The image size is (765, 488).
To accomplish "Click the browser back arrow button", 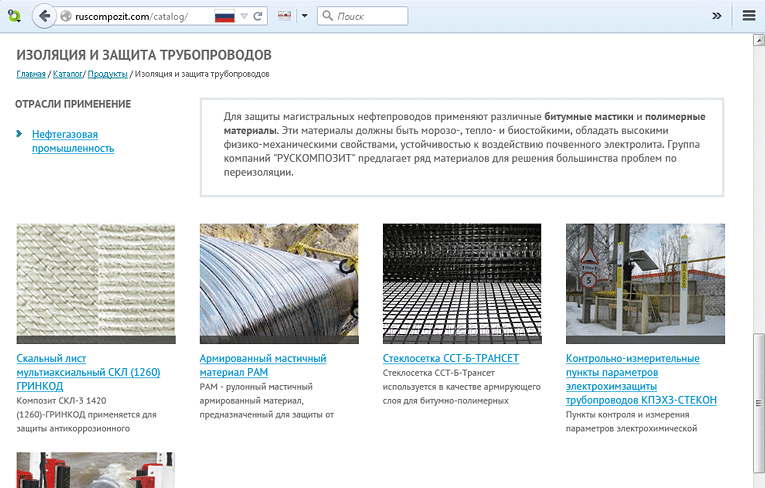I will click(x=44, y=16).
